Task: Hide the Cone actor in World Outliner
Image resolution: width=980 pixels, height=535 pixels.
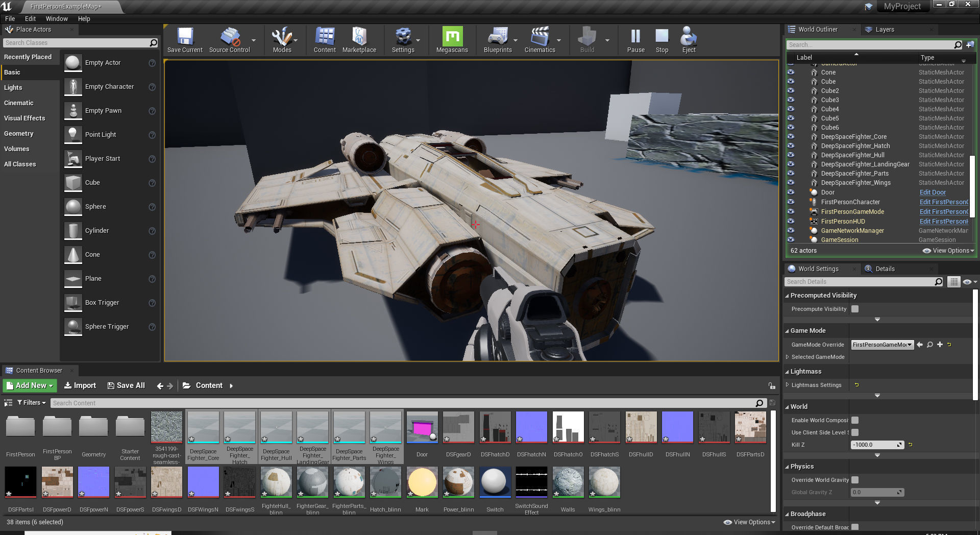Action: 791,72
